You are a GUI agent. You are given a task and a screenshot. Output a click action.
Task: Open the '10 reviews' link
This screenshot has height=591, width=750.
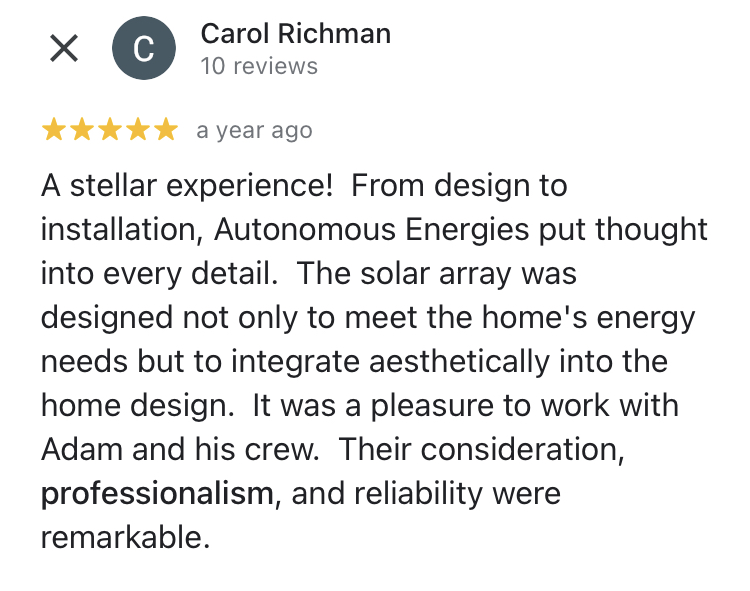click(x=259, y=67)
